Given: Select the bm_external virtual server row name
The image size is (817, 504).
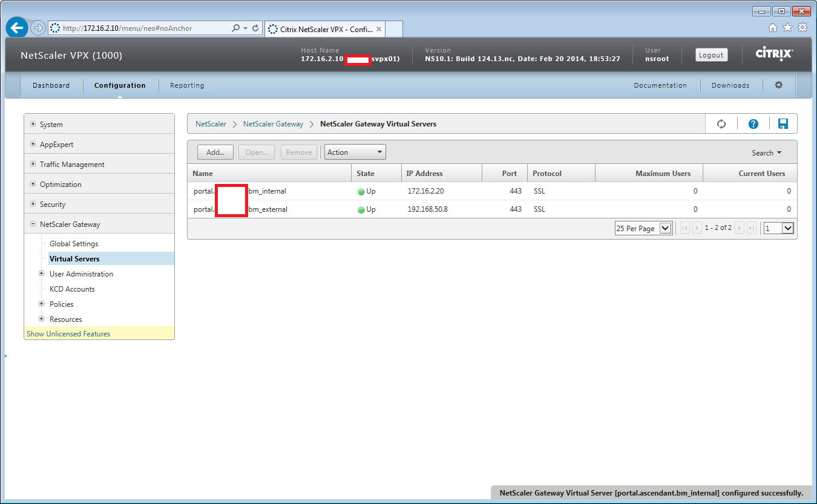Looking at the screenshot, I should [240, 209].
